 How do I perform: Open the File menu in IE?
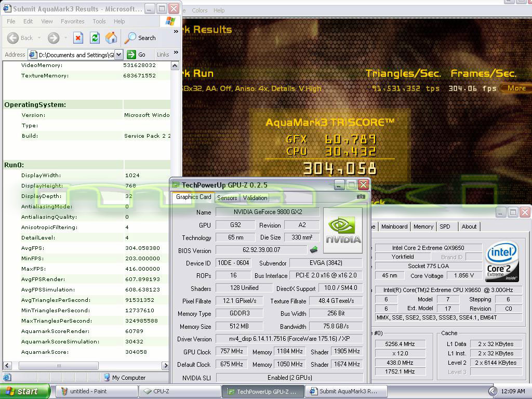tap(11, 21)
